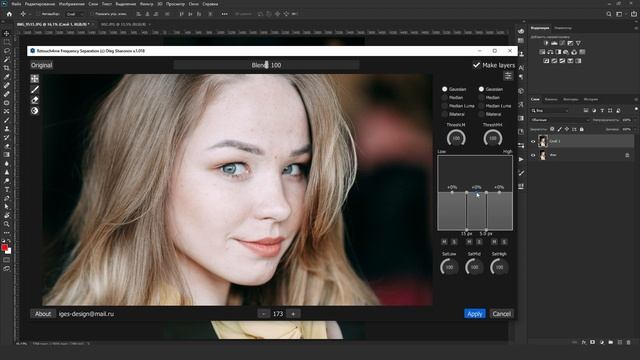Viewport: 640px width, 360px height.
Task: Open the Move tool preset dropdown arrow
Action: pyautogui.click(x=29, y=14)
